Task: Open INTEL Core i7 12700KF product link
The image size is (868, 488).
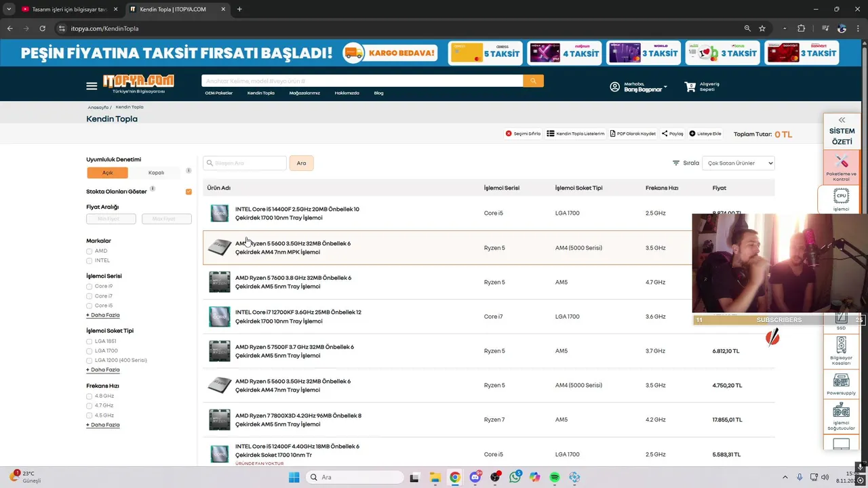Action: coord(298,317)
